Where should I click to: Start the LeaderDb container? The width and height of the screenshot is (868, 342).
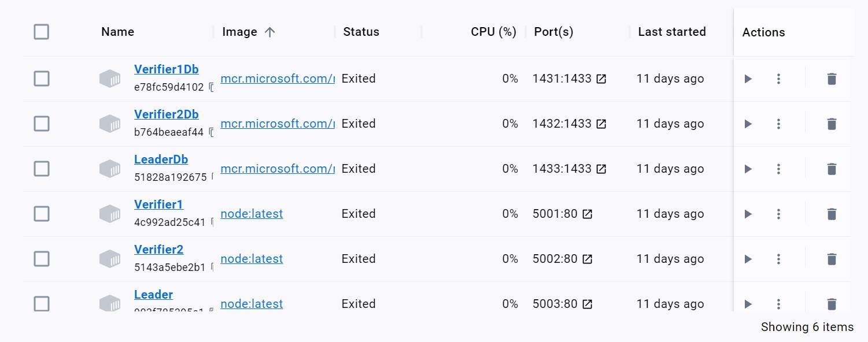tap(748, 169)
